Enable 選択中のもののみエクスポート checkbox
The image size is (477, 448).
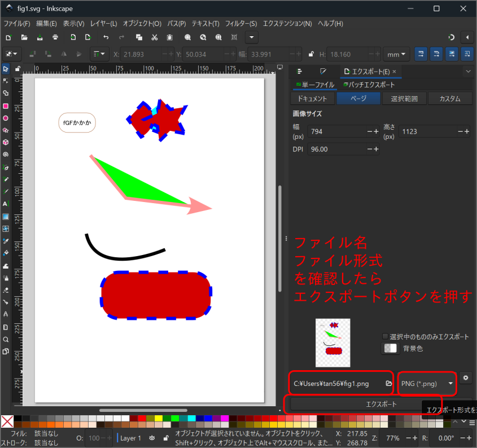(x=386, y=336)
